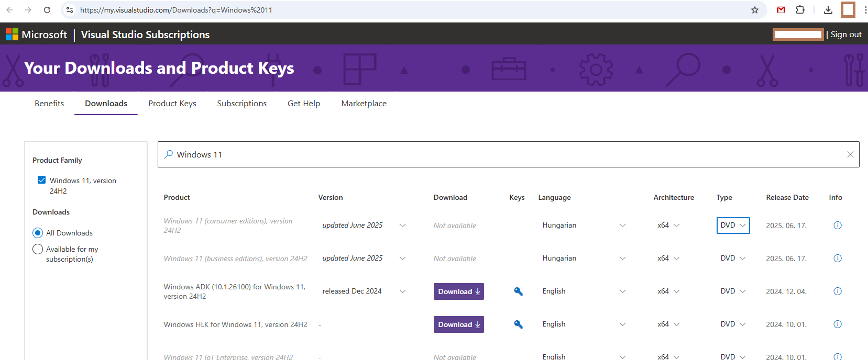Download Windows HLK for Windows 11

coord(459,324)
